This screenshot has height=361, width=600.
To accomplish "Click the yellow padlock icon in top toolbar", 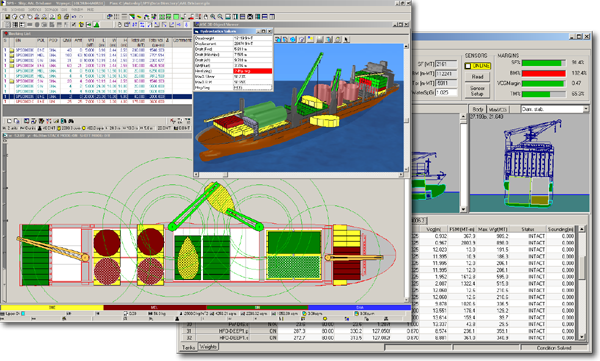I will 59,16.
